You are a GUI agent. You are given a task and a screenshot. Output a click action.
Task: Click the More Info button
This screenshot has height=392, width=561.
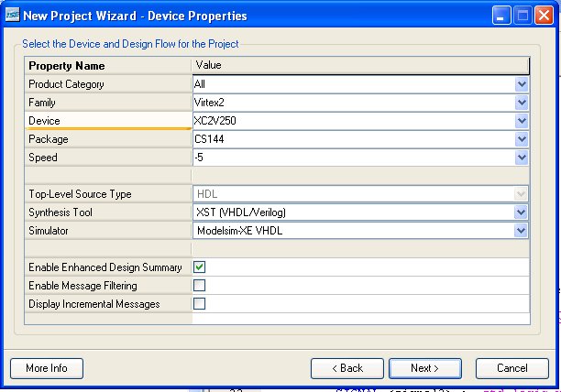tap(47, 368)
